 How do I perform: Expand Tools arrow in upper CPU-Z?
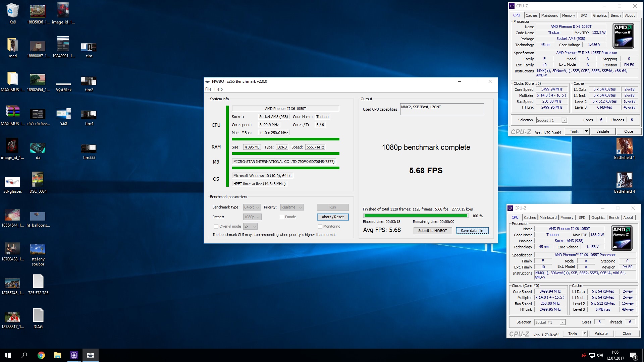pyautogui.click(x=586, y=131)
